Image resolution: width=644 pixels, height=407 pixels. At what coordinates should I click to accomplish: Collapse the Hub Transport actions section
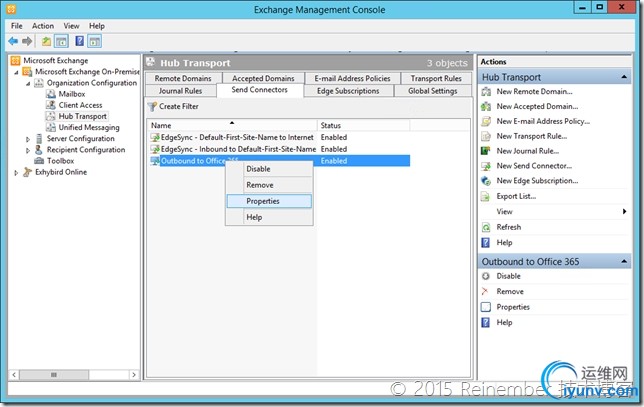click(624, 77)
